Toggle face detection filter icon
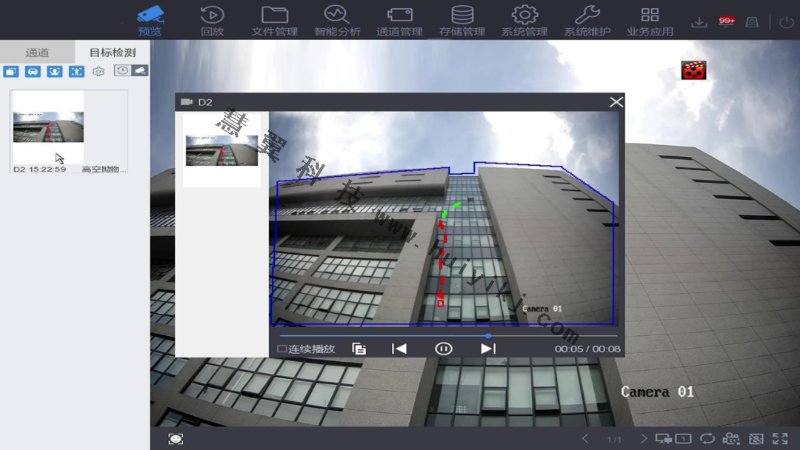 pyautogui.click(x=54, y=71)
